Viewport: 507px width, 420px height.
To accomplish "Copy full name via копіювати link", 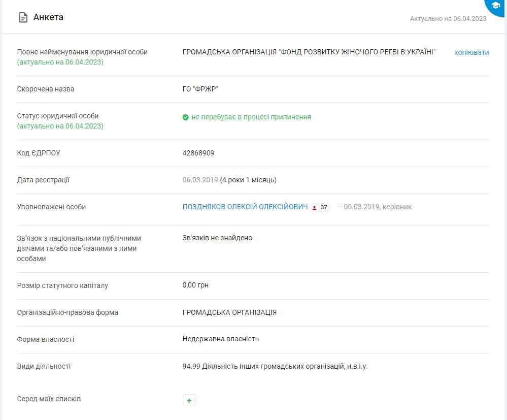I will (x=471, y=52).
